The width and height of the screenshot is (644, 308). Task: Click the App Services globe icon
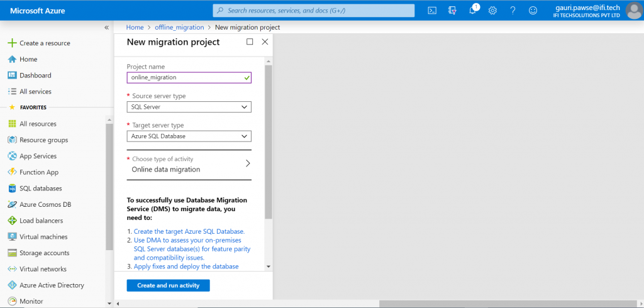pyautogui.click(x=12, y=156)
